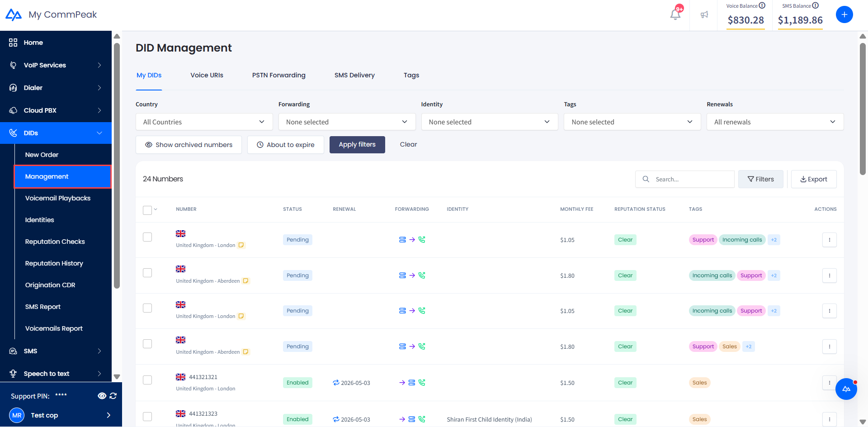The height and width of the screenshot is (427, 868).
Task: Click the pink Support tag in first row
Action: 703,240
